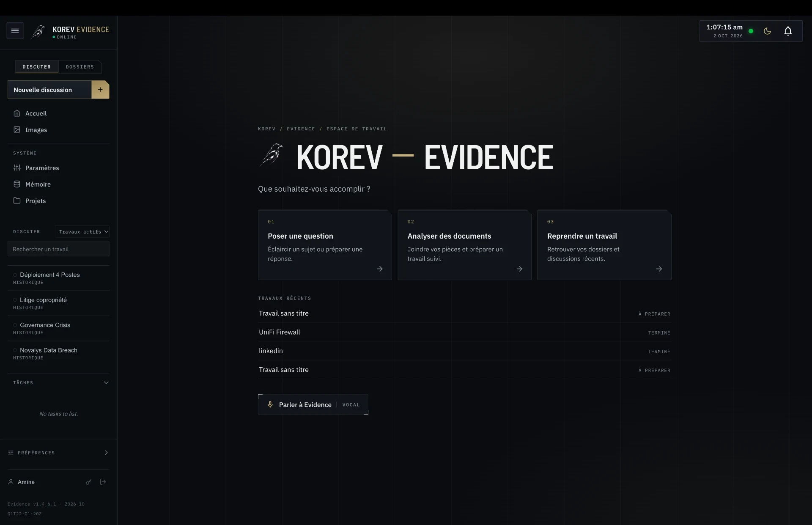
Task: Toggle dark mode with the moon icon
Action: (x=767, y=31)
